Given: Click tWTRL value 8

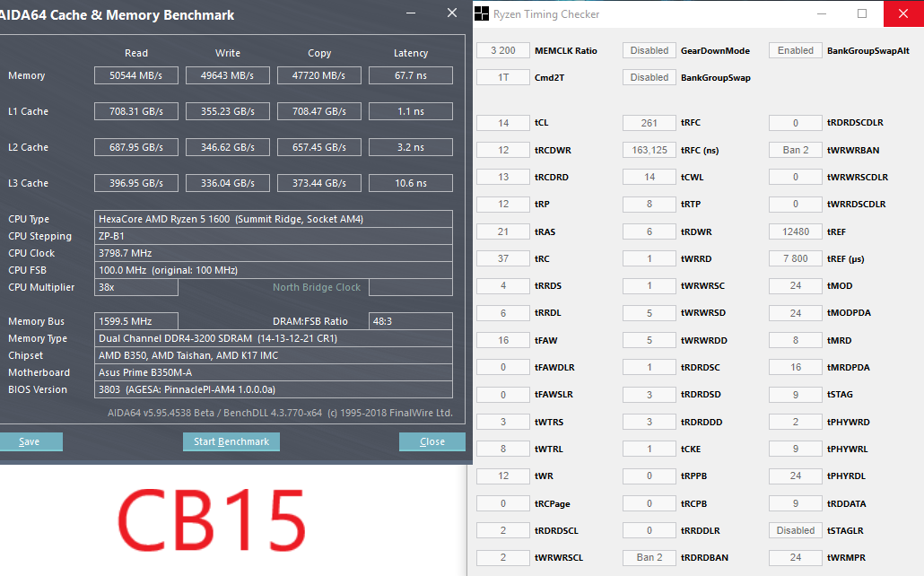Looking at the screenshot, I should tap(502, 449).
